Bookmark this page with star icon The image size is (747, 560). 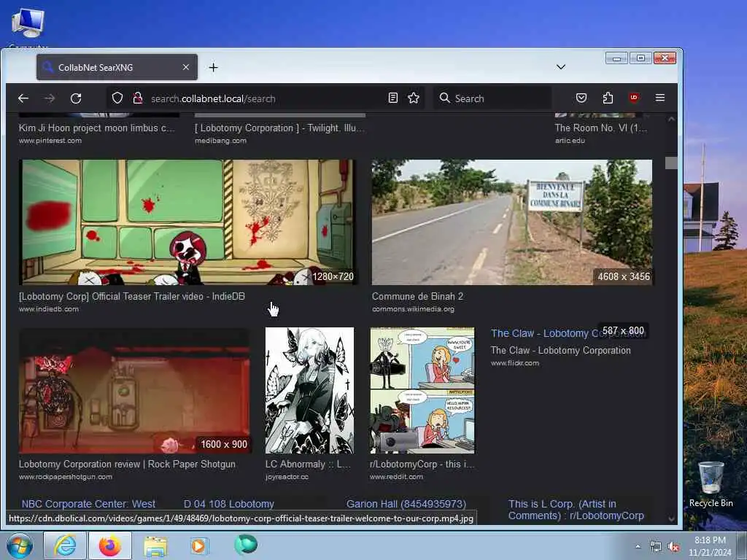click(414, 98)
